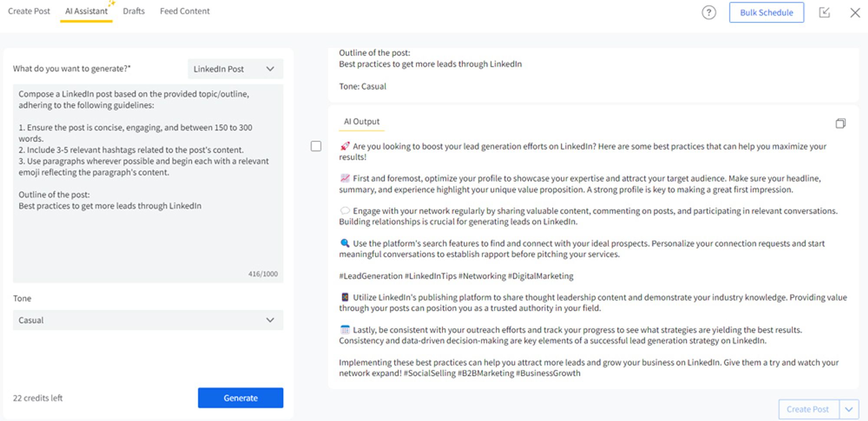This screenshot has height=421, width=868.
Task: Click the #LeadGeneration hashtag in the output
Action: click(371, 276)
